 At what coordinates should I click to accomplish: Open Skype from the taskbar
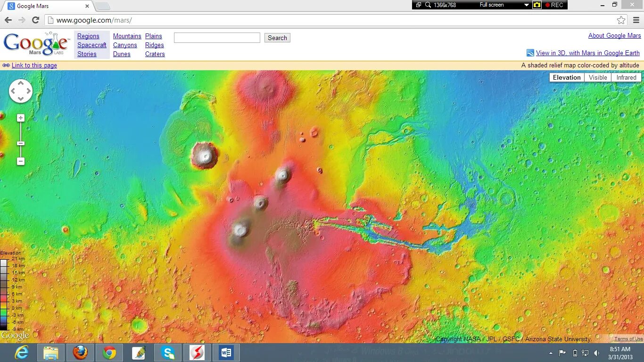coord(168,353)
